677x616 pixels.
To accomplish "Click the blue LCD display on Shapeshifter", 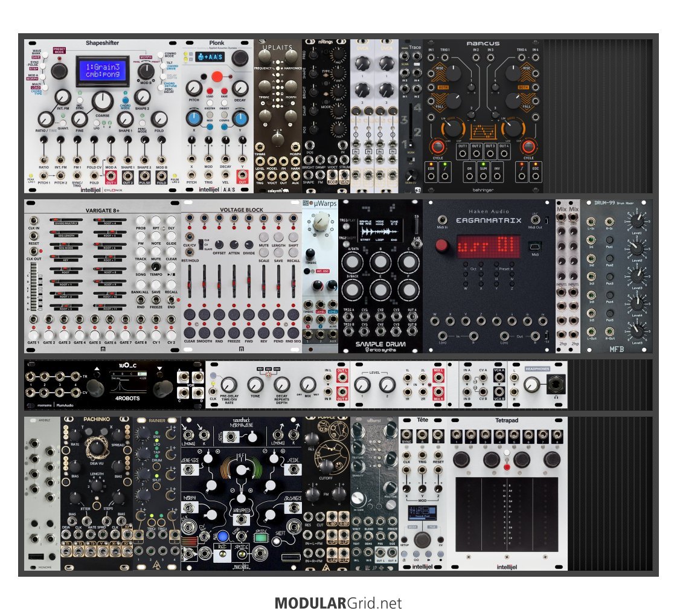I will point(102,71).
